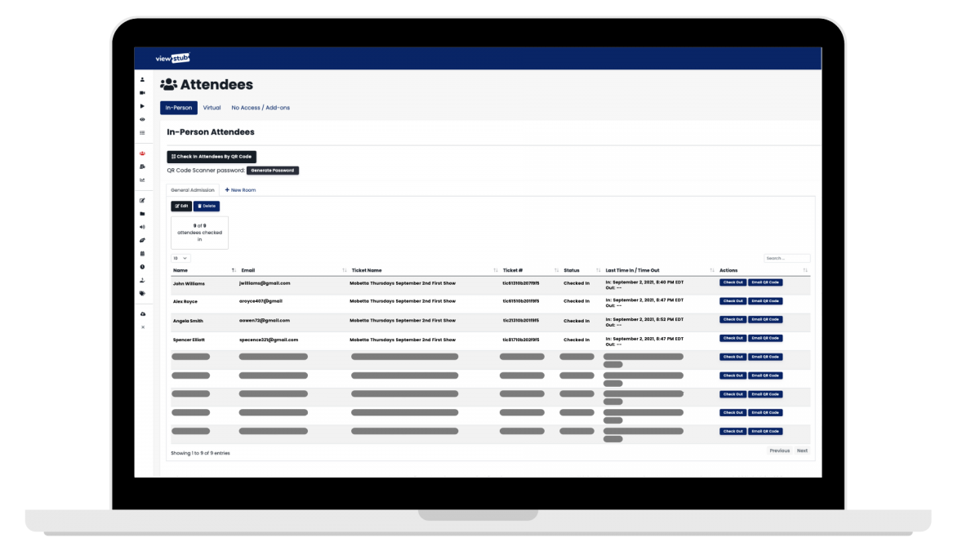The width and height of the screenshot is (980, 551).
Task: Open the page-size dropdown showing 10
Action: click(x=181, y=257)
